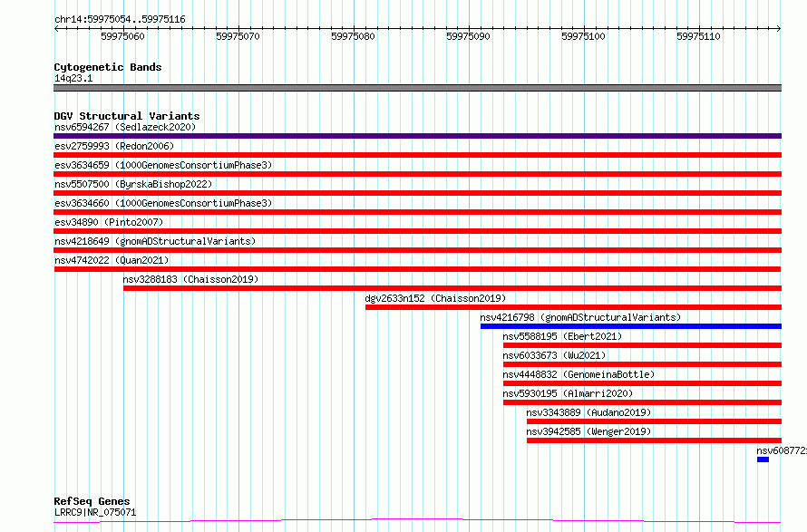Click the chr14:59975054..59975116 coordinate label
Viewport: 807px width, 532px height.
tap(120, 19)
